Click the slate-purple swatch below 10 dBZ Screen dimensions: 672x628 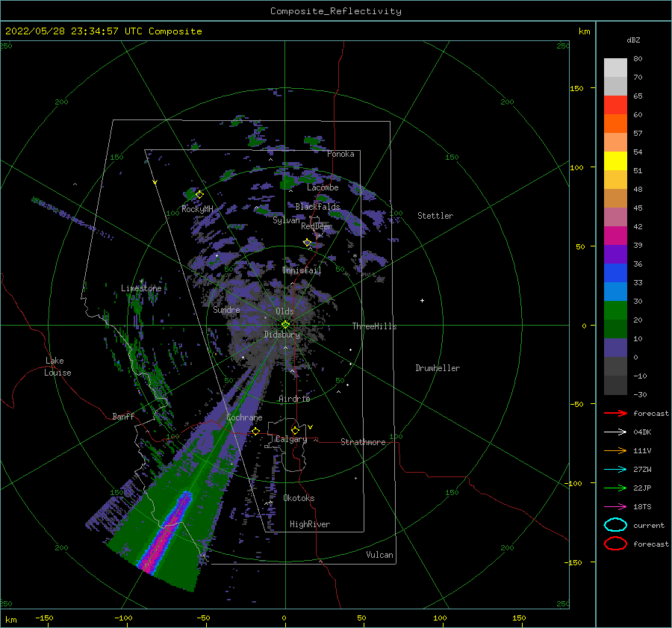pos(615,348)
